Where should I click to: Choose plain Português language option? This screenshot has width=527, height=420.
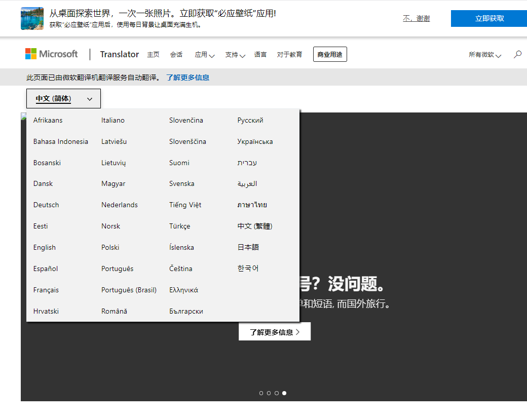(117, 269)
